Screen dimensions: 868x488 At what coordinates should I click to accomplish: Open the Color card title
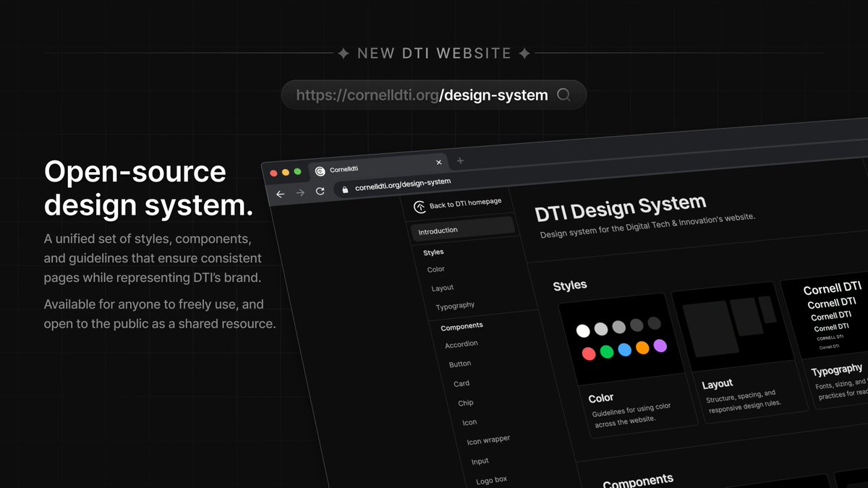pyautogui.click(x=600, y=398)
